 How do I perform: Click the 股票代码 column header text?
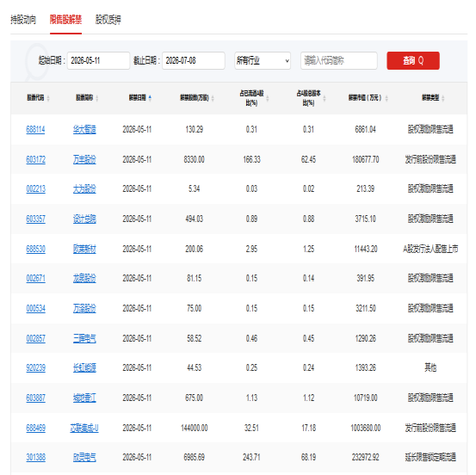(x=35, y=98)
